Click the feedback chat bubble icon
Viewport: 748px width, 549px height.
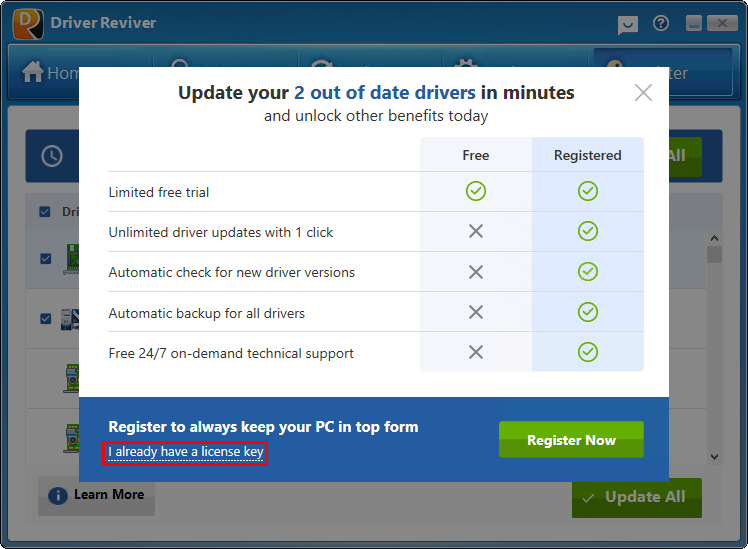pos(628,24)
